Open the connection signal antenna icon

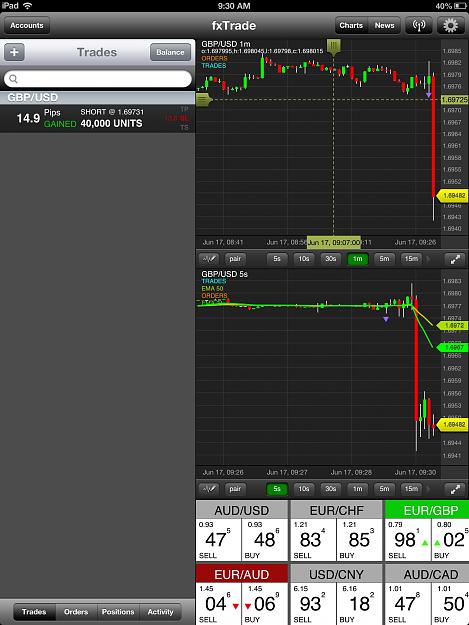(x=419, y=26)
